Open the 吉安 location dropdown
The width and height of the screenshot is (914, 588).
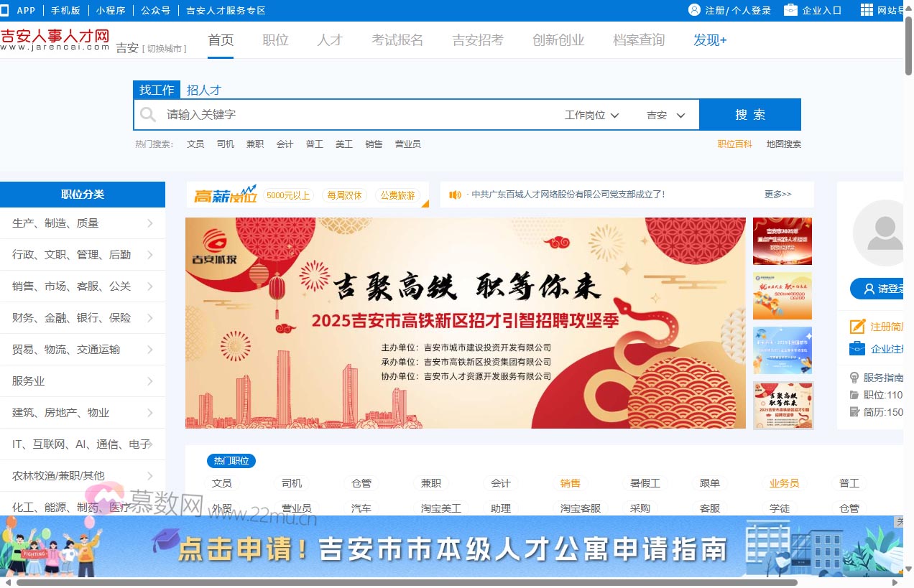(x=664, y=114)
